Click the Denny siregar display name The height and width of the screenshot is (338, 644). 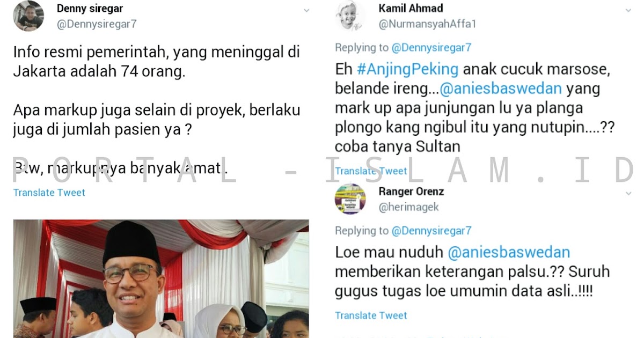tap(90, 9)
